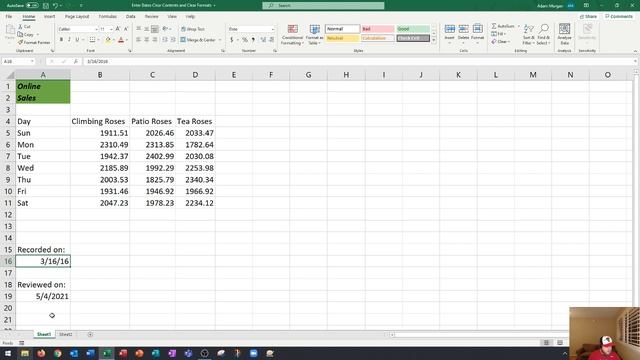Viewport: 640px width, 360px height.
Task: Open the Data ribbon tab
Action: tap(131, 16)
